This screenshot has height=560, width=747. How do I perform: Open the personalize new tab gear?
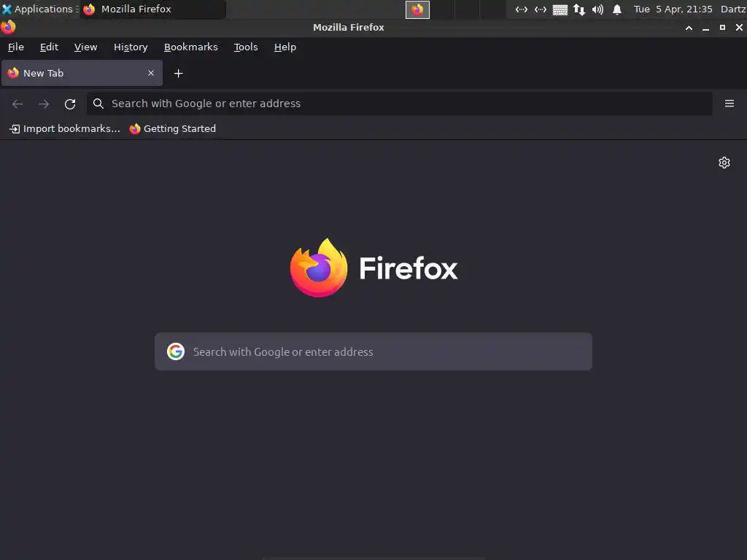pyautogui.click(x=724, y=163)
